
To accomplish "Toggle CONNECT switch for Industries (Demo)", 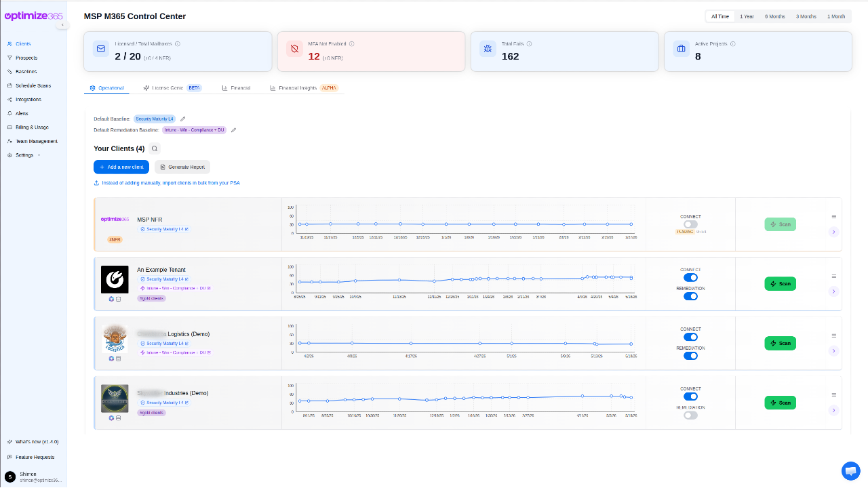I will click(690, 396).
